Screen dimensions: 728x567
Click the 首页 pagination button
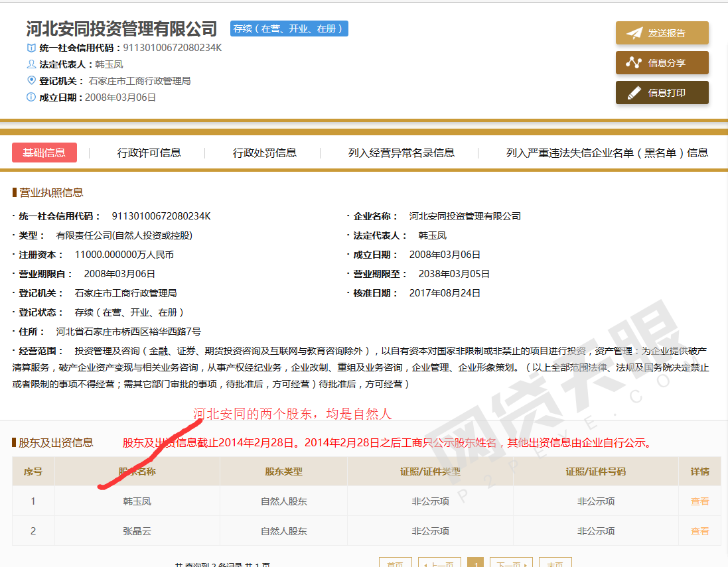[395, 562]
